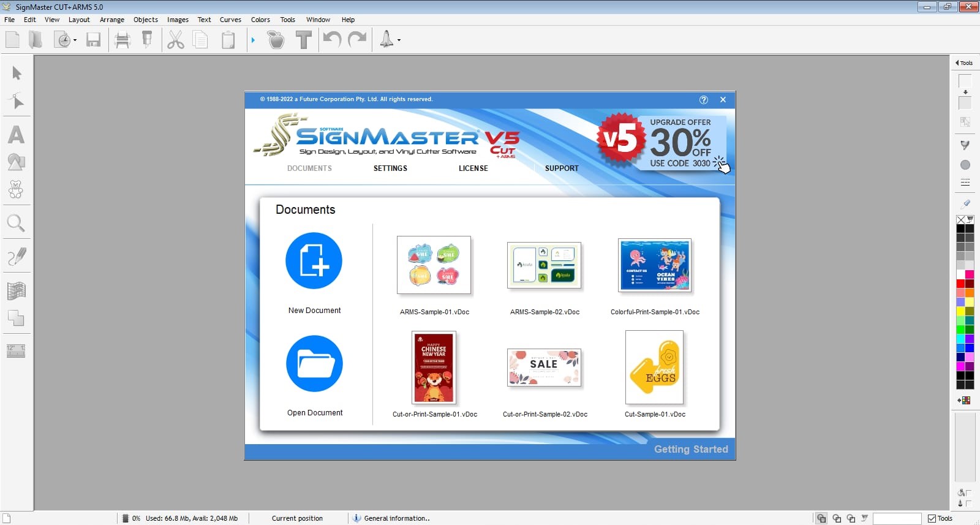Image resolution: width=980 pixels, height=525 pixels.
Task: Open the rocket icon dropdown arrow
Action: pos(399,40)
